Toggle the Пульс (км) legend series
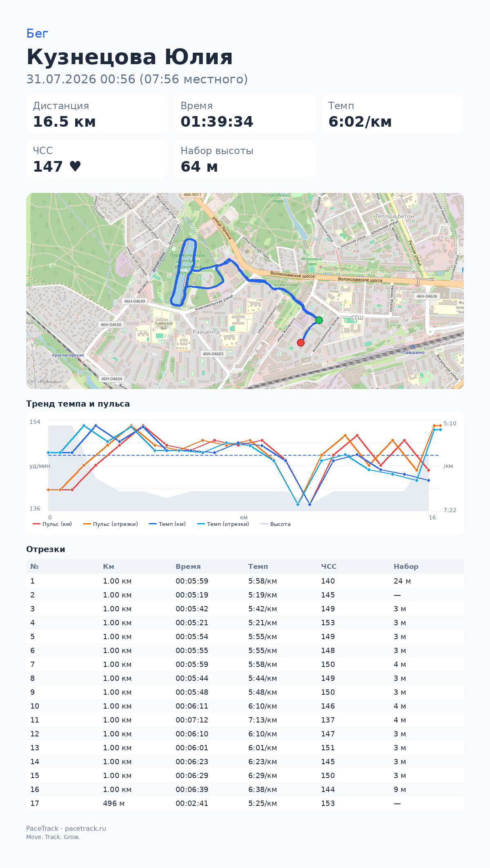490x868 pixels. pyautogui.click(x=52, y=524)
